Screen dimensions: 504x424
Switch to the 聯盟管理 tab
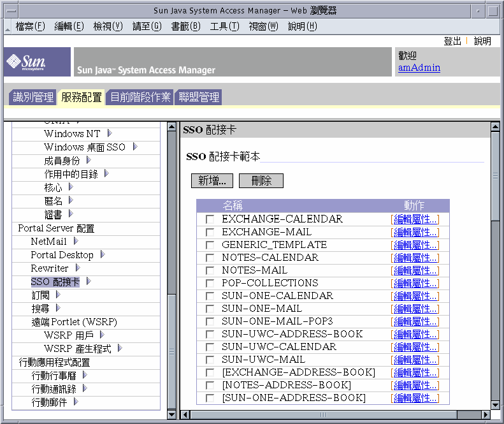pyautogui.click(x=199, y=97)
